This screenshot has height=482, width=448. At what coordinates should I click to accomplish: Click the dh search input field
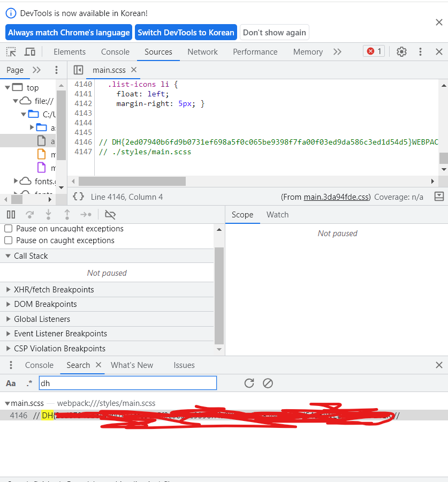[x=128, y=383]
